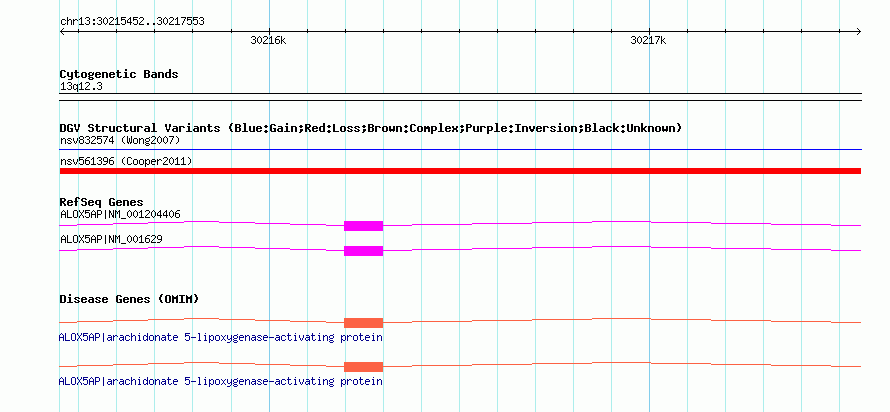Open the lower ALOX5AP arachidonate 5-lipoxygenase-activating protein link
The image size is (890, 412).
(220, 381)
